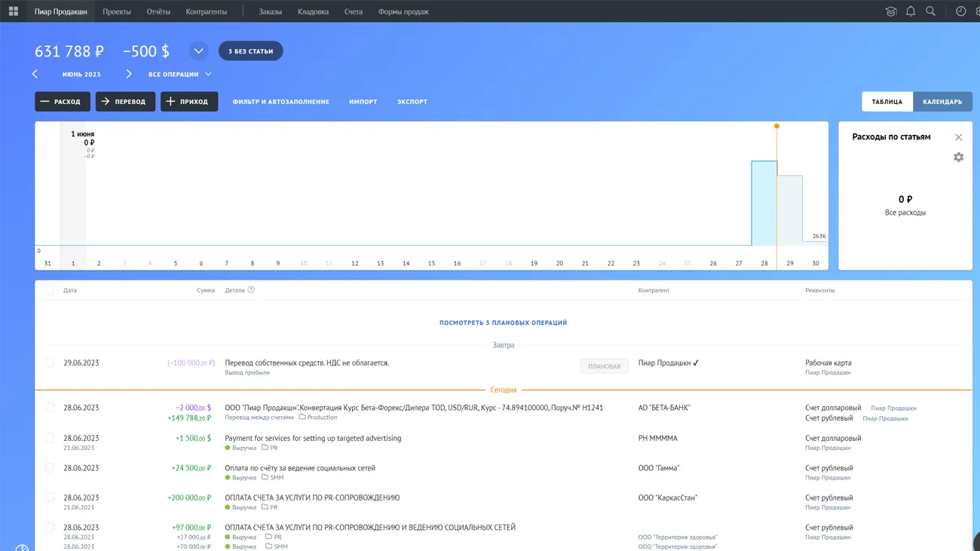Go to next month arrow
Viewport: 980px width, 551px height.
[x=129, y=74]
